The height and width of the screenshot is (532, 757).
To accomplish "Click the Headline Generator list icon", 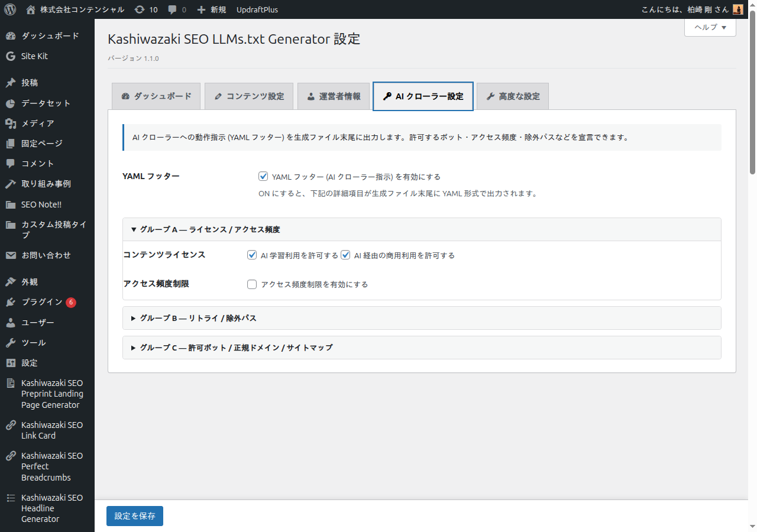I will tap(11, 498).
